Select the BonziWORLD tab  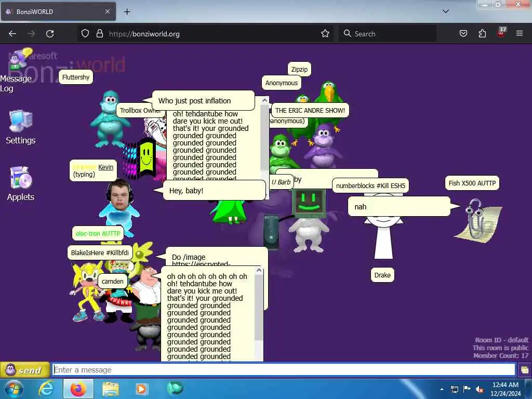pyautogui.click(x=58, y=12)
